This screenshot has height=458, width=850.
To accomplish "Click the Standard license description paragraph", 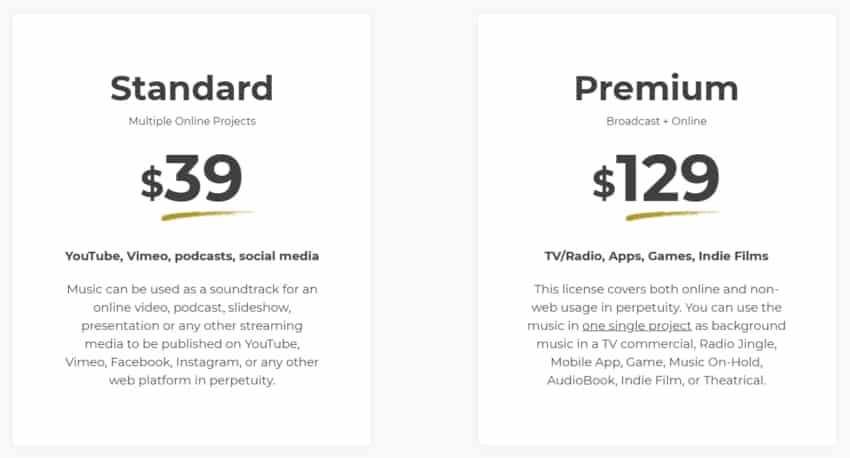I will click(191, 334).
